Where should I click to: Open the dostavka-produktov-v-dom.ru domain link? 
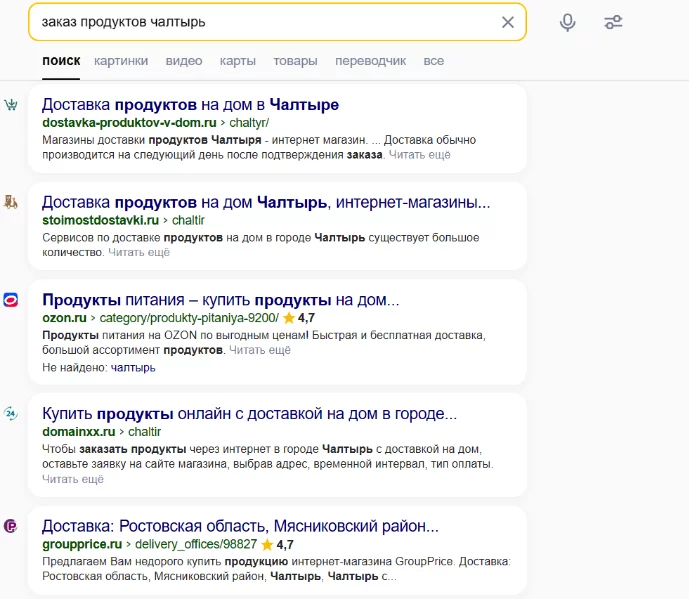pos(129,123)
